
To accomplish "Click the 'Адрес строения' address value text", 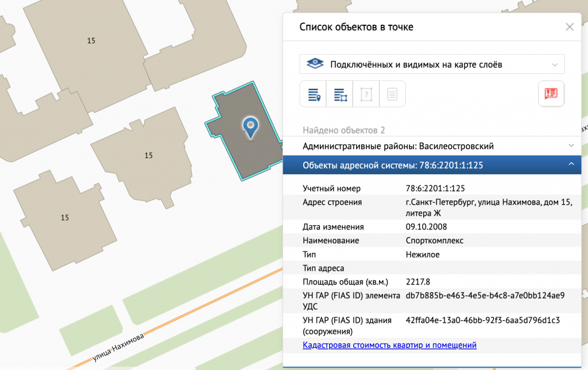I will pos(488,207).
